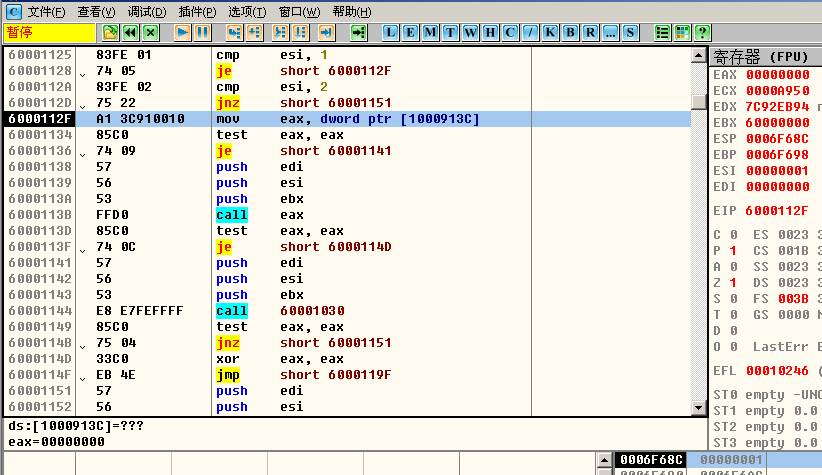Open Executable modules with E button
822x475 pixels.
pos(410,33)
